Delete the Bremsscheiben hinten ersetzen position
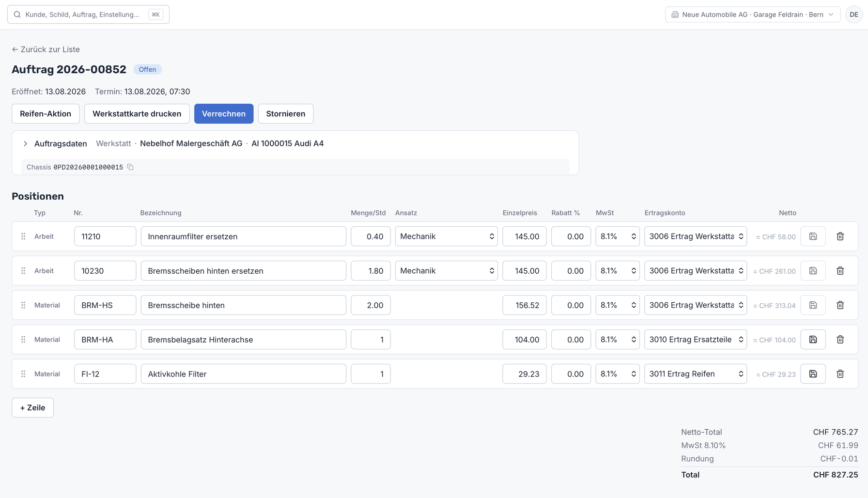 [840, 271]
